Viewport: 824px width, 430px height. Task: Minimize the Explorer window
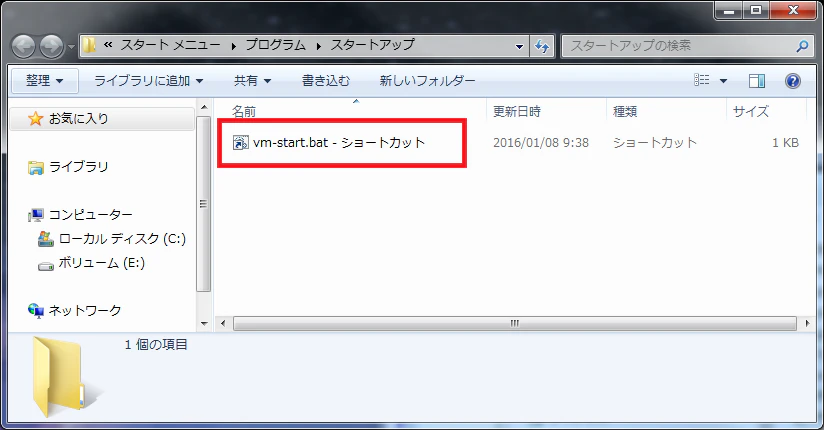click(x=729, y=11)
